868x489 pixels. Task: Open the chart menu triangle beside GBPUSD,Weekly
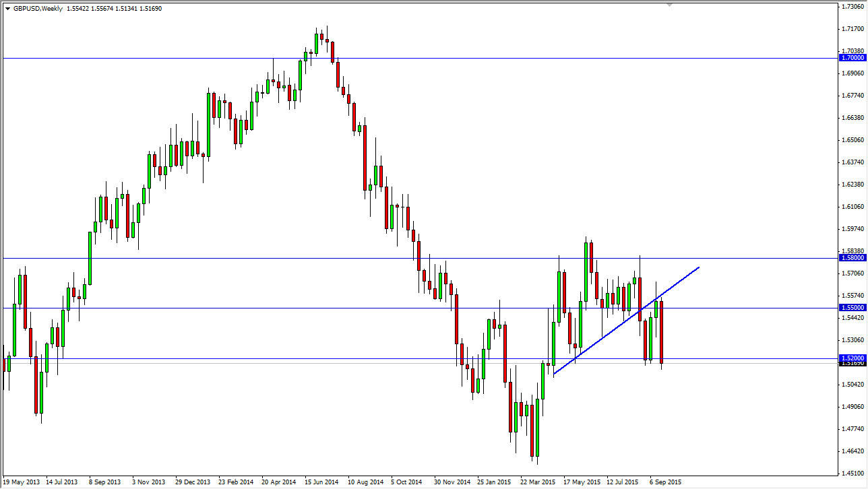click(7, 8)
